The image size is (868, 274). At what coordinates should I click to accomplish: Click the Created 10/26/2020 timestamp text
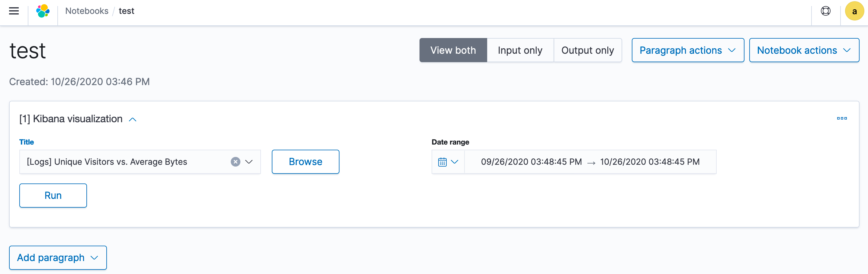[79, 81]
